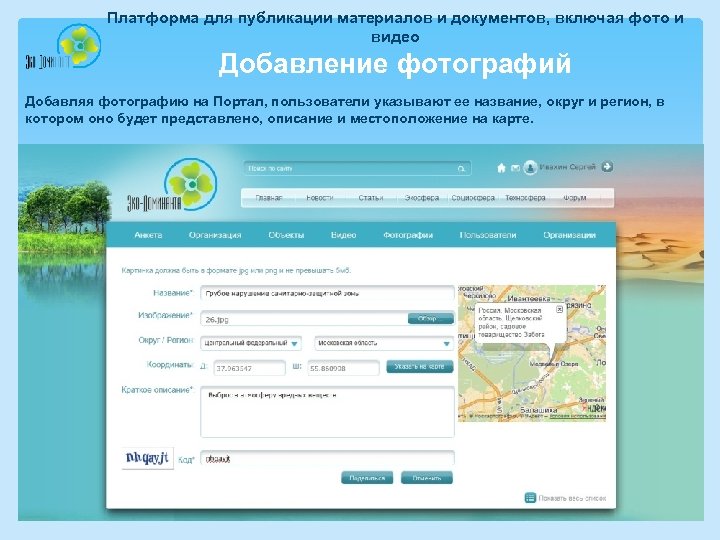Focus the longitude field 37.963547
This screenshot has height=540, width=720.
coord(249,368)
